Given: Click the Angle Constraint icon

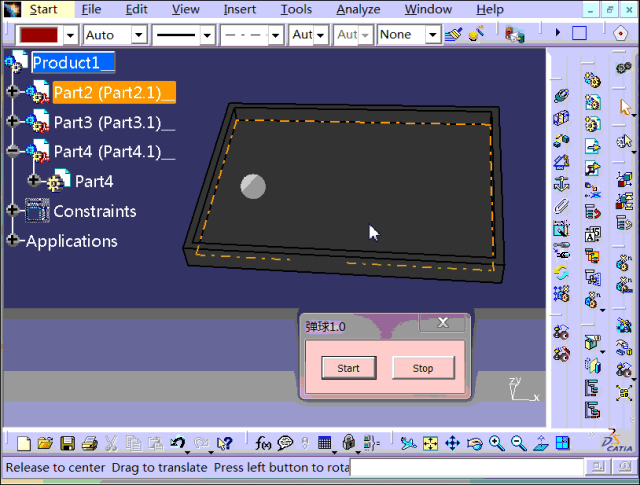Looking at the screenshot, I should tap(562, 162).
